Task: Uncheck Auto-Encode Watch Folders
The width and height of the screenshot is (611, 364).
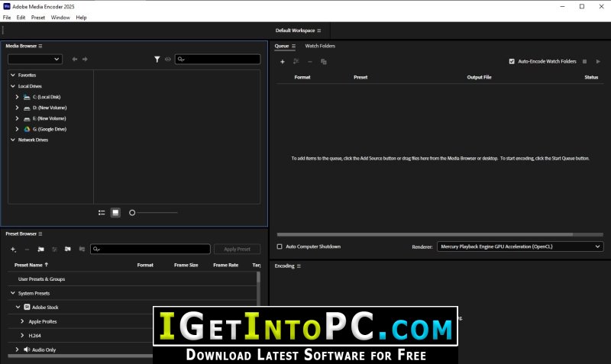Action: click(512, 61)
